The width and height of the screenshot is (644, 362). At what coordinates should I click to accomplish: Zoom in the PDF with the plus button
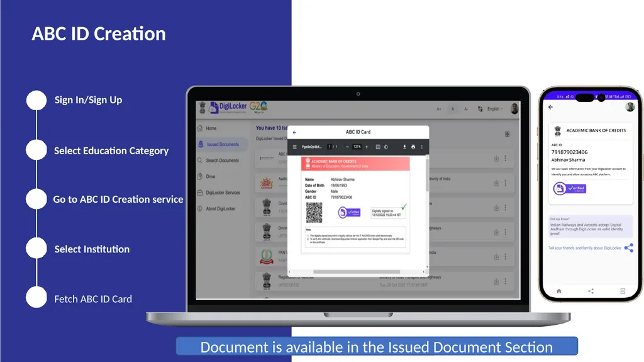pos(367,147)
